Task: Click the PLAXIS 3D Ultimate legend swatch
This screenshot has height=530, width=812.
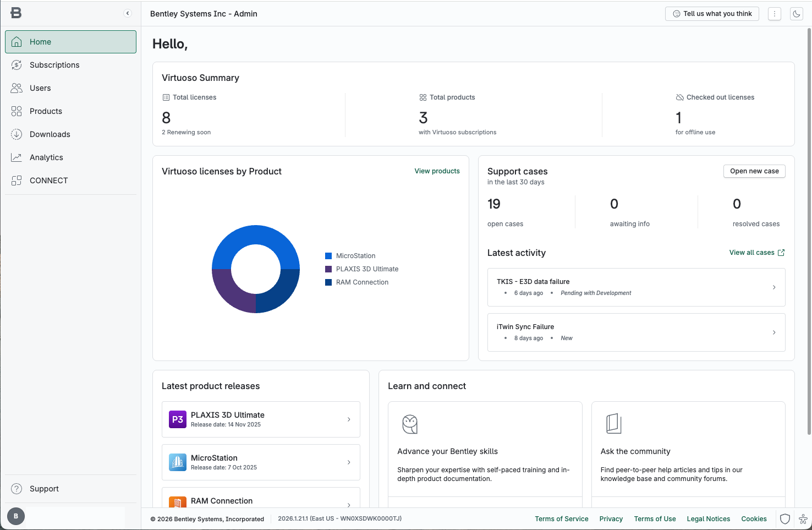Action: [x=328, y=269]
